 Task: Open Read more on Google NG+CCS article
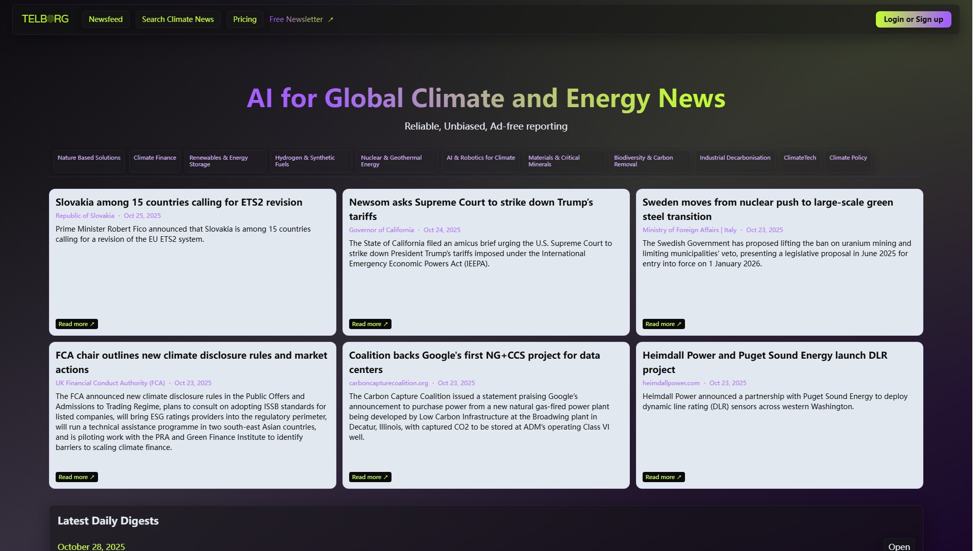pos(370,477)
